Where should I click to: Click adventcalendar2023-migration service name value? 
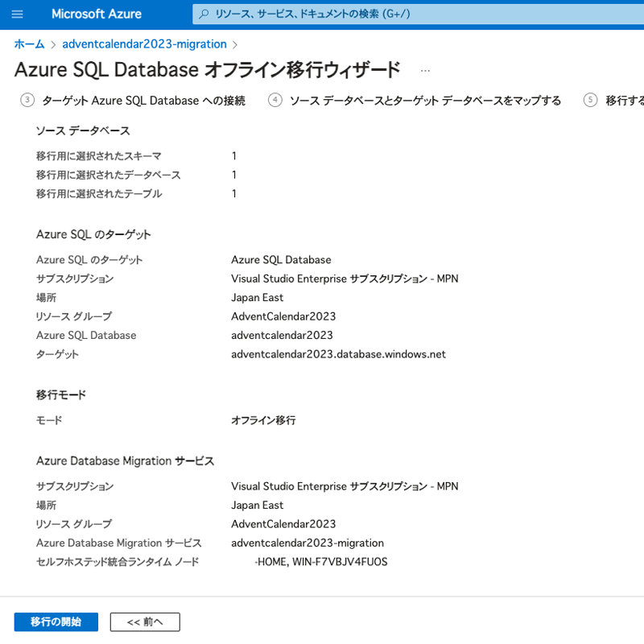[308, 543]
